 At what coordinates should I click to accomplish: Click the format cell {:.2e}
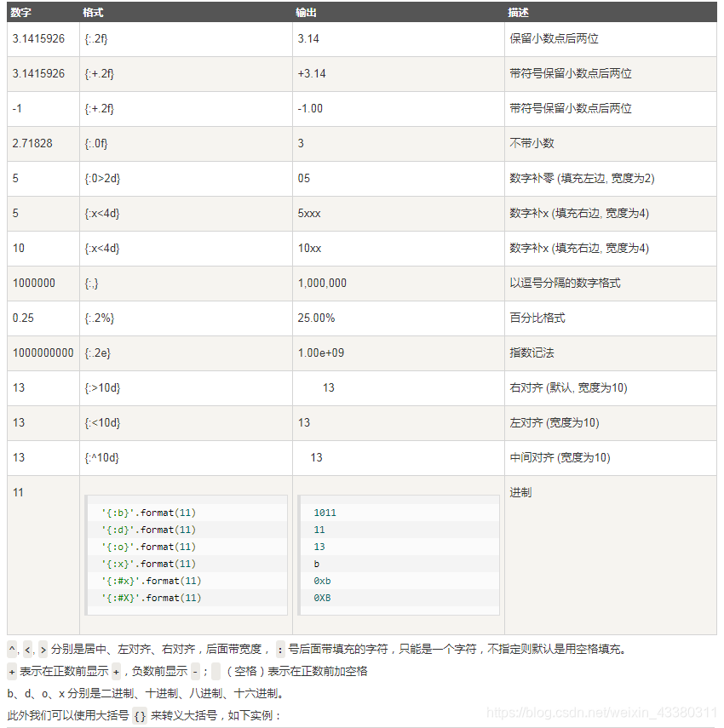(x=97, y=353)
